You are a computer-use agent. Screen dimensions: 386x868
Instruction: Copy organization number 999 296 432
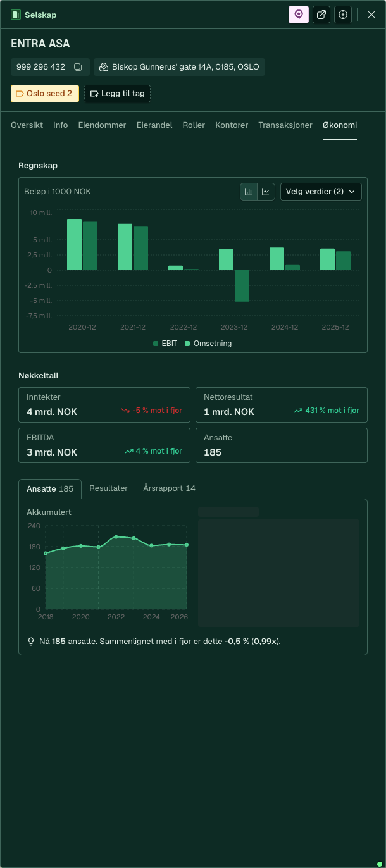pos(78,67)
